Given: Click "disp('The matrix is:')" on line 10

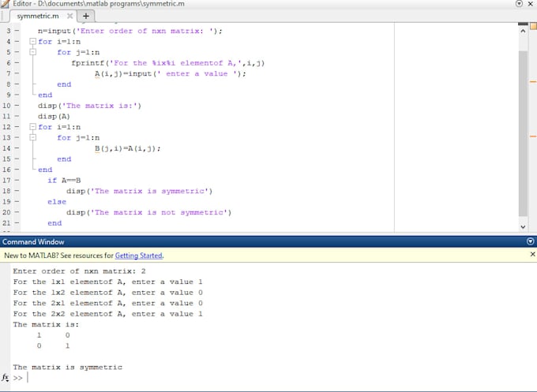Looking at the screenshot, I should coord(90,106).
